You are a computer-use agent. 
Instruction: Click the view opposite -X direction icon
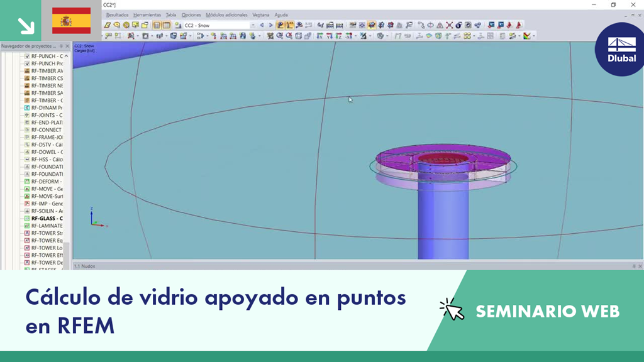[x=348, y=36]
